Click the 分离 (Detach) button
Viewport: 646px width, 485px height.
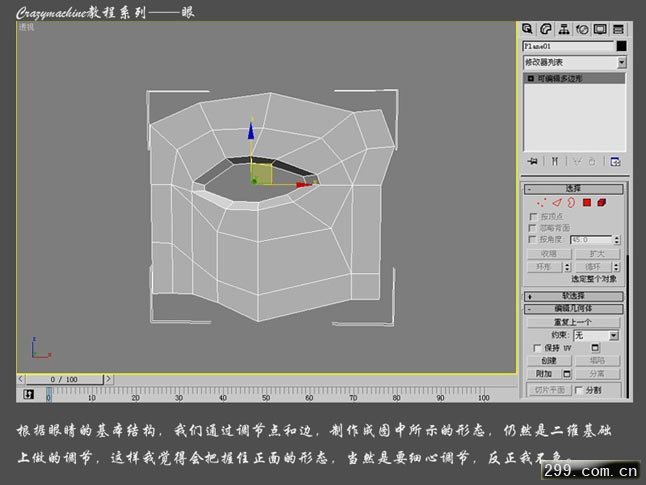click(597, 374)
